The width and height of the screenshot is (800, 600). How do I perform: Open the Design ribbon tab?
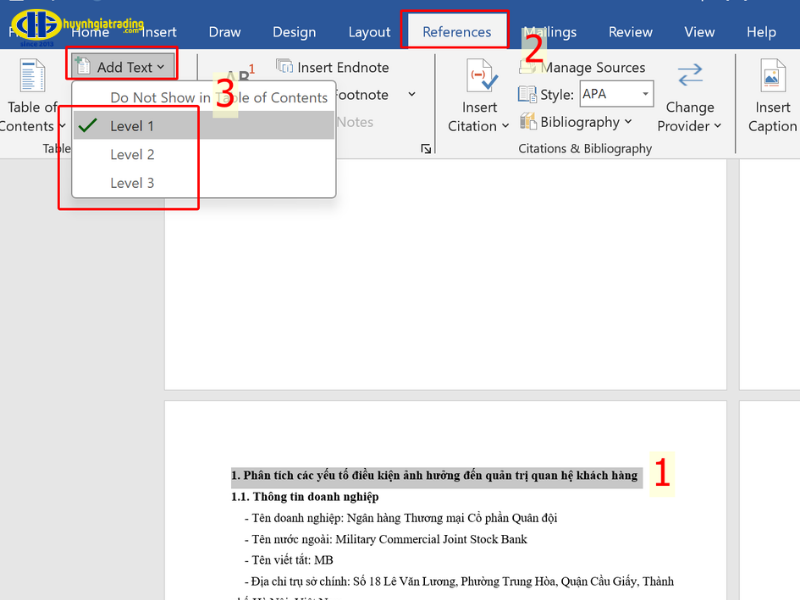coord(294,32)
